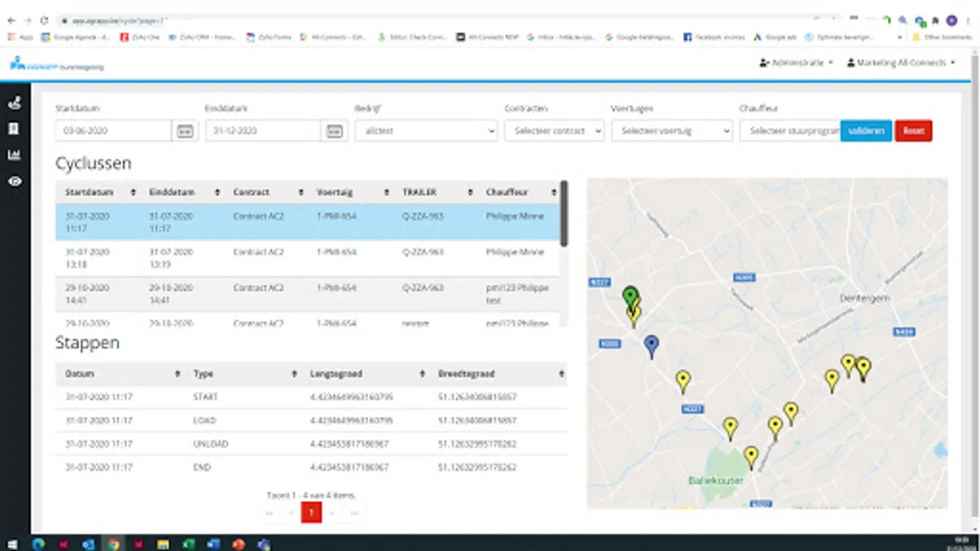Click the top excavator icon in sidebar
Image resolution: width=980 pixels, height=551 pixels.
coord(15,103)
